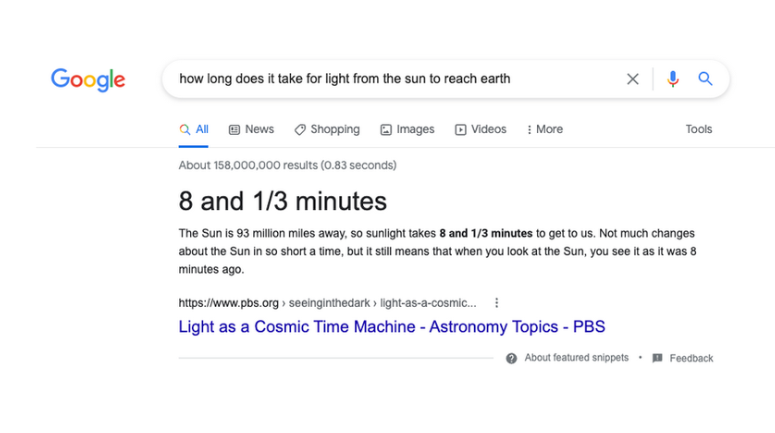
Task: Click the Feedback flag icon
Action: pos(657,358)
